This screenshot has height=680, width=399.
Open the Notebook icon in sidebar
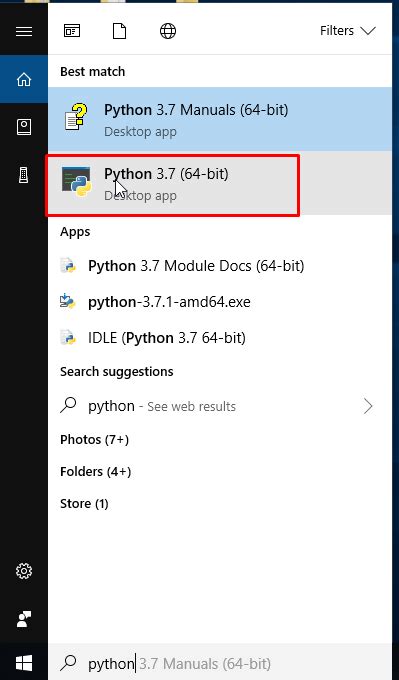point(24,127)
